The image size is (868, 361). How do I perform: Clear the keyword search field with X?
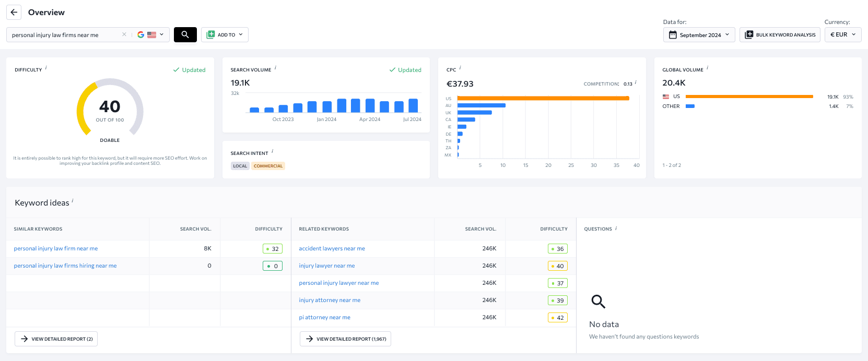point(124,35)
